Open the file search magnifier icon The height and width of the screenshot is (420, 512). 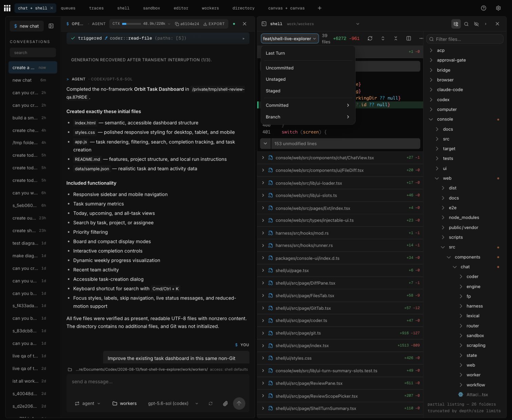tap(466, 24)
